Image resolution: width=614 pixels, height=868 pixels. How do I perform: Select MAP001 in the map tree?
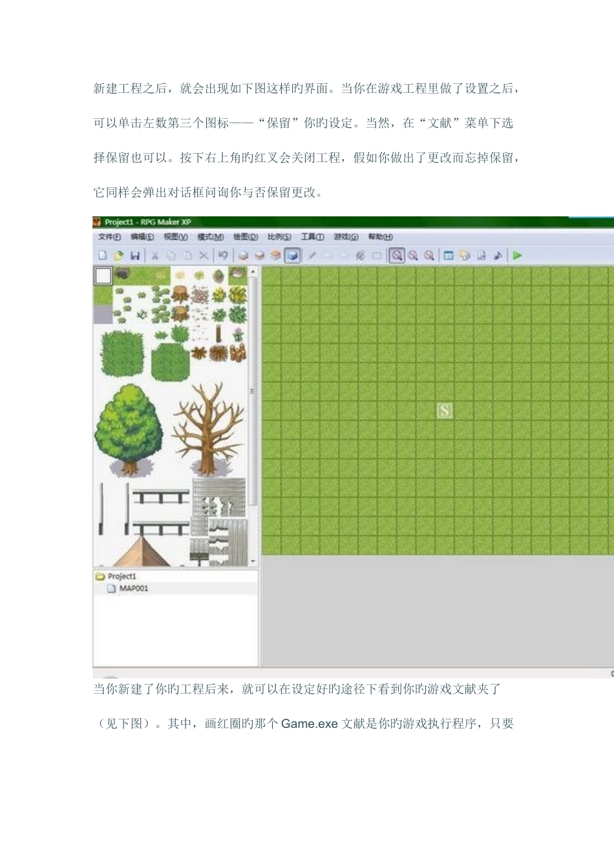point(128,588)
